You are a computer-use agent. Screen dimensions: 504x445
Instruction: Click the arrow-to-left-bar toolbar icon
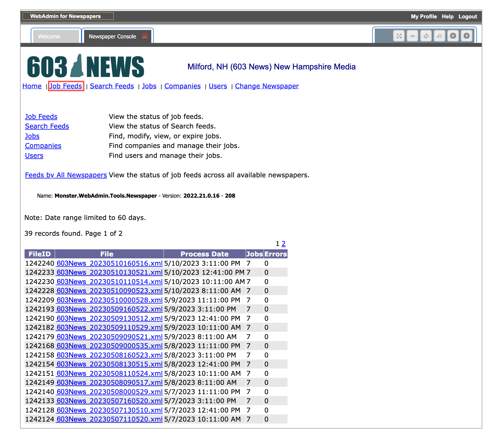click(412, 36)
